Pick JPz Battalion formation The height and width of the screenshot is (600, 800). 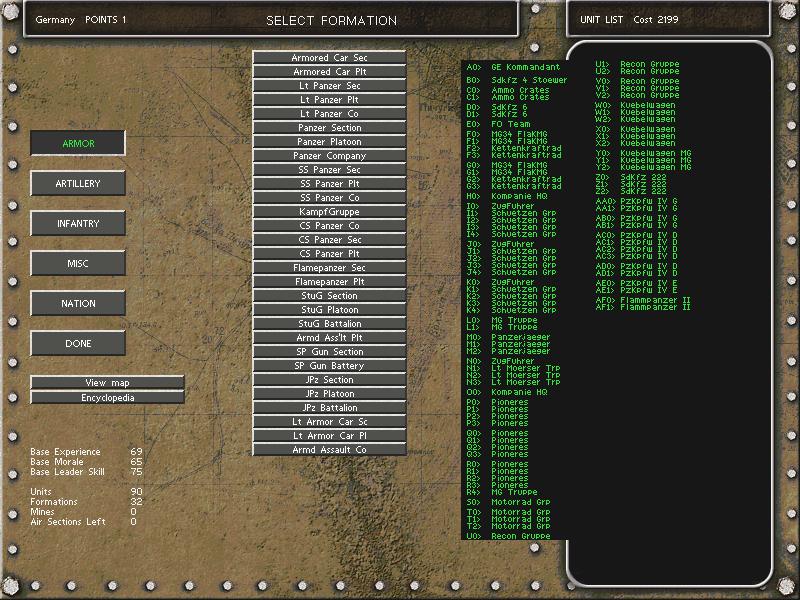329,408
